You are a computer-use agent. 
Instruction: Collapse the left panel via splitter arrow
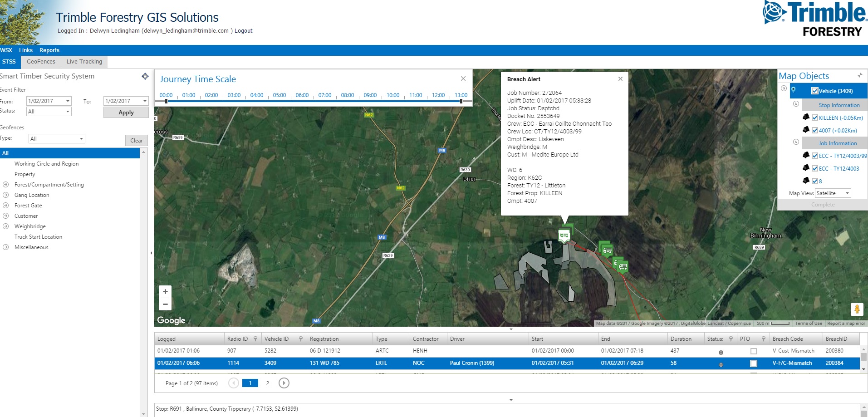point(151,253)
